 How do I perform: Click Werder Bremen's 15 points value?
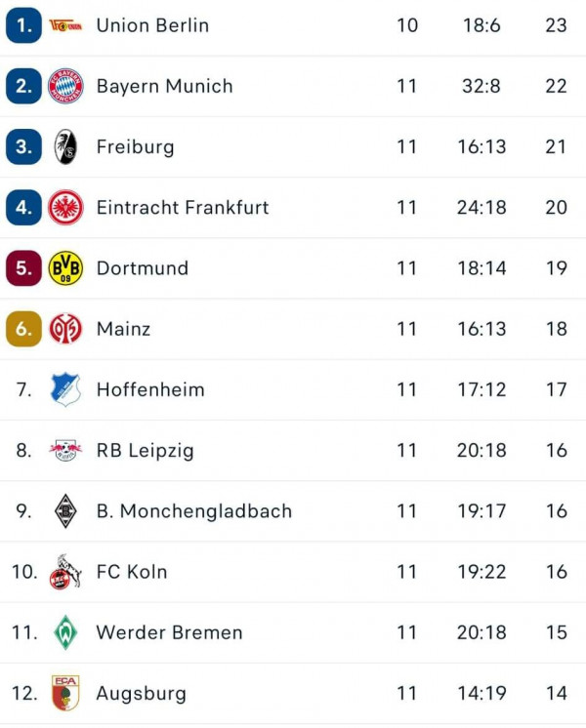pyautogui.click(x=556, y=632)
